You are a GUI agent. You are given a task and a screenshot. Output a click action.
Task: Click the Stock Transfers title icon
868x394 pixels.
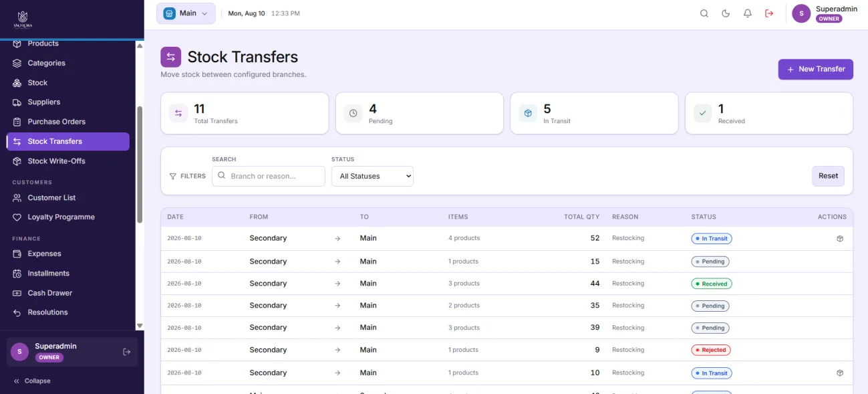[171, 57]
